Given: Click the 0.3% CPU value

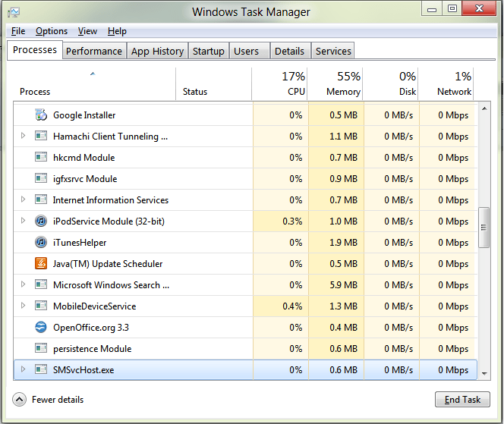Looking at the screenshot, I should (292, 221).
